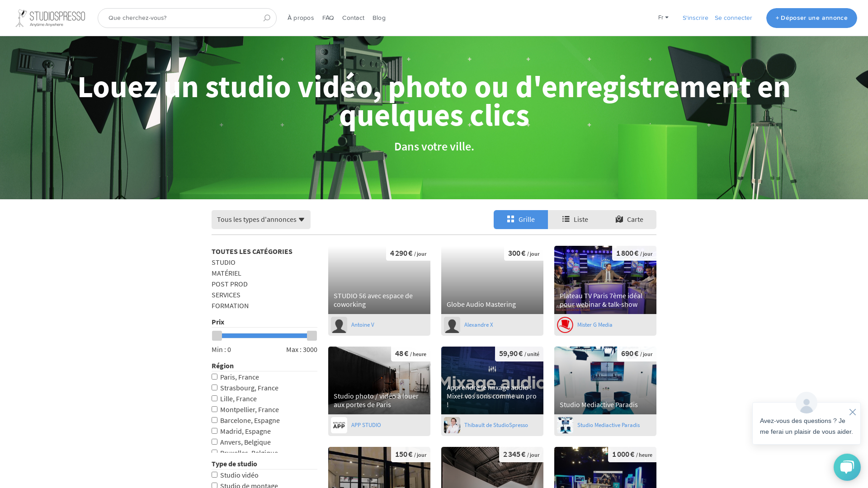Screen dimensions: 868x488
Task: Click APP STUDIO profile link
Action: (366, 425)
